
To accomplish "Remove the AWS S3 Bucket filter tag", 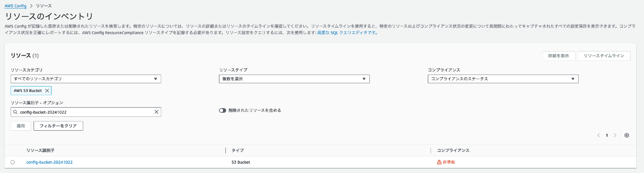I will tap(47, 91).
